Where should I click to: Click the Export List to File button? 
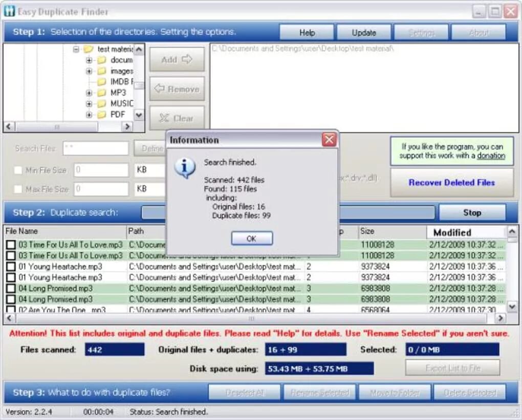pyautogui.click(x=452, y=368)
